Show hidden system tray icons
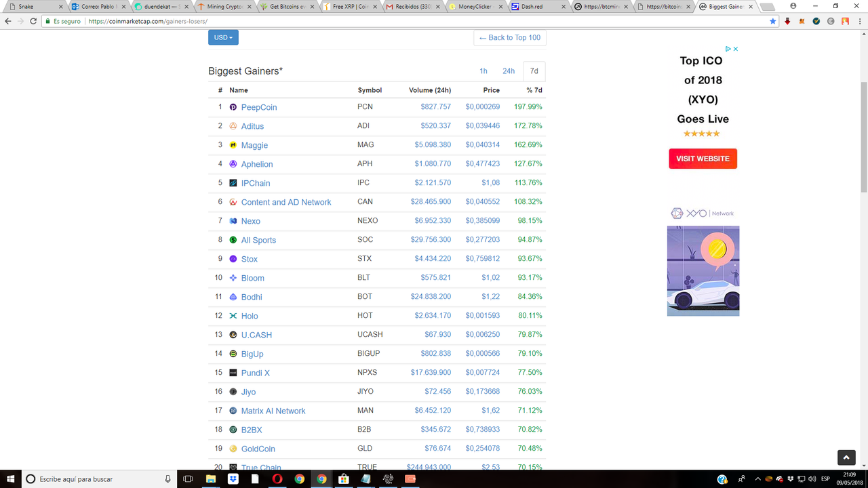 (757, 479)
